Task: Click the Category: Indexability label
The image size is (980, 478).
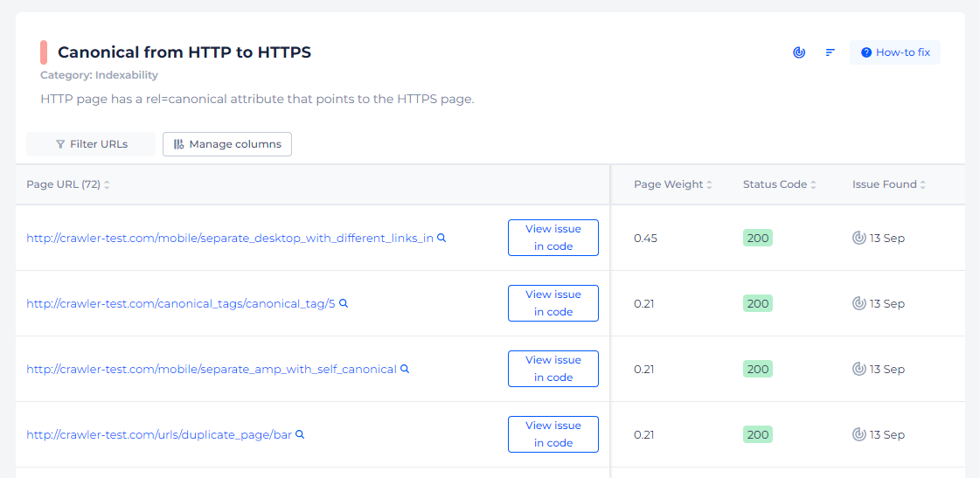Action: pos(100,75)
